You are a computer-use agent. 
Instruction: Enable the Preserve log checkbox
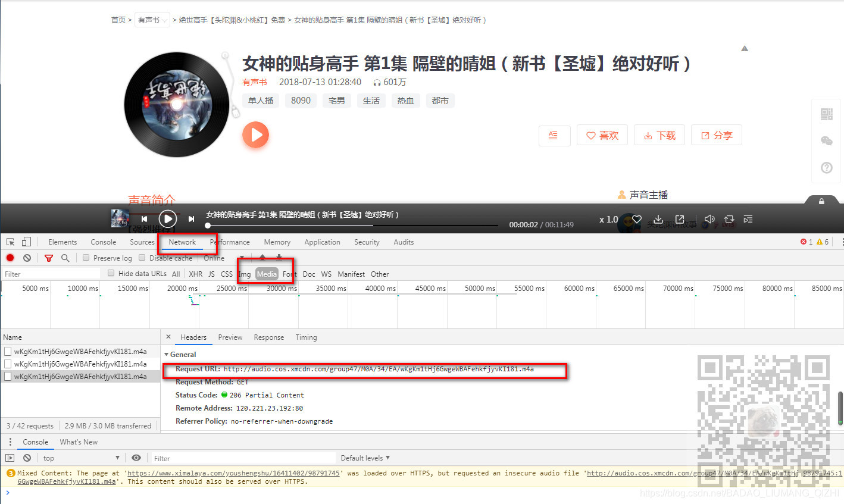coord(86,258)
